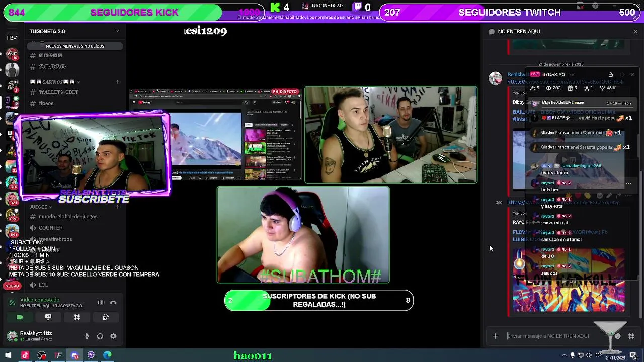Open more options on rayor1 hola bro message
This screenshot has width=644, height=362.
628,184
